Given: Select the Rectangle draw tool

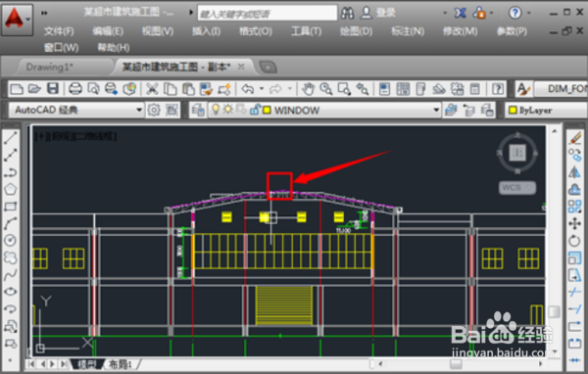Looking at the screenshot, I should coord(11,207).
